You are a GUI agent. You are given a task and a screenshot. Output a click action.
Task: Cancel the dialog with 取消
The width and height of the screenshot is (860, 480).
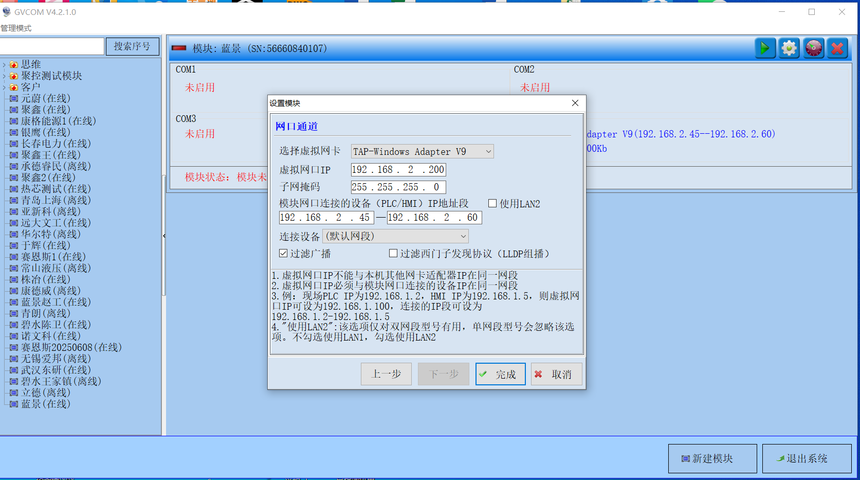[556, 374]
